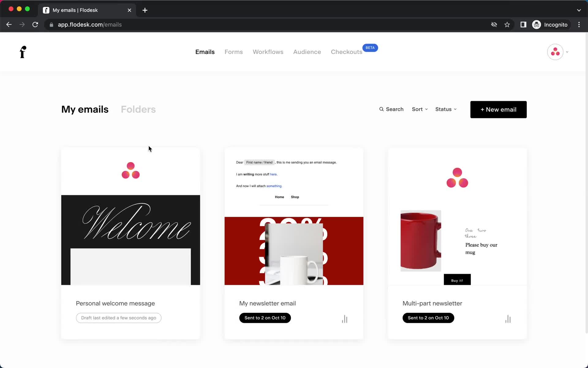Click the Audience navigation item
588x368 pixels.
(x=307, y=52)
